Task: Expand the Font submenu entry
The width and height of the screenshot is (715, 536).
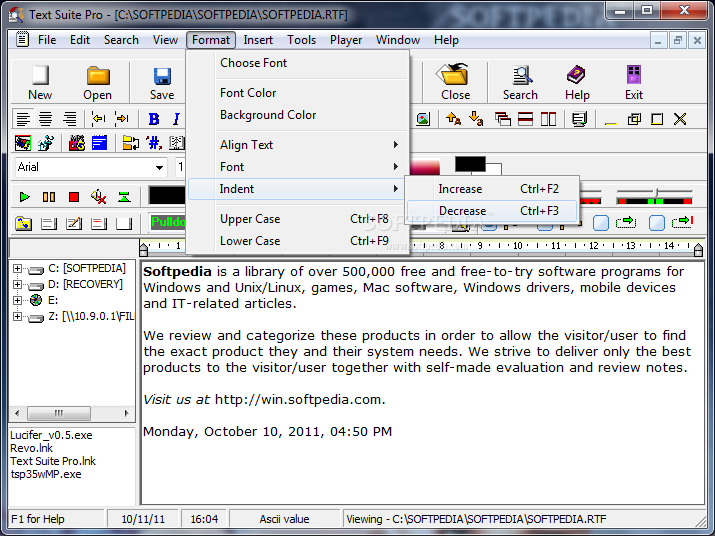Action: point(295,167)
